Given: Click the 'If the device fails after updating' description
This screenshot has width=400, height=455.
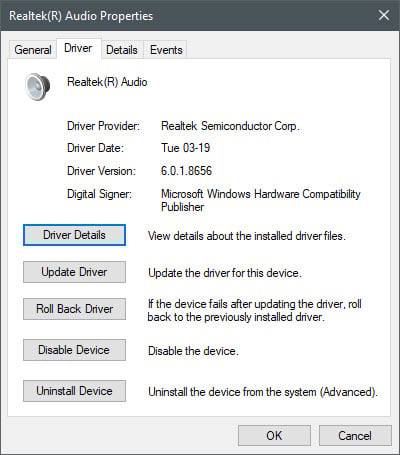Looking at the screenshot, I should coord(255,310).
